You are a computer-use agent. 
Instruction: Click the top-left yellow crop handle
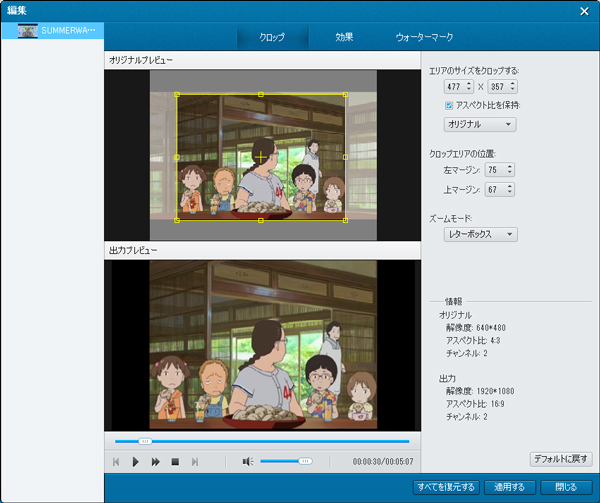(x=177, y=95)
